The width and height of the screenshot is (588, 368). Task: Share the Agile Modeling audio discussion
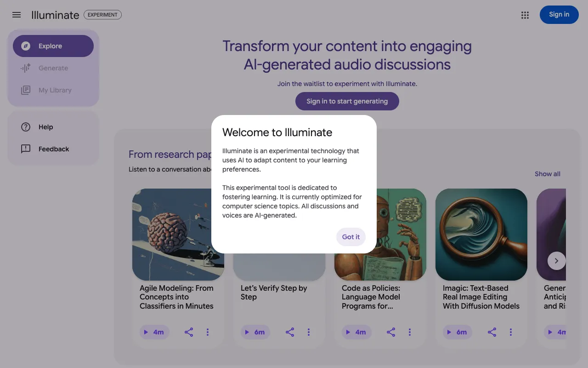coord(189,332)
